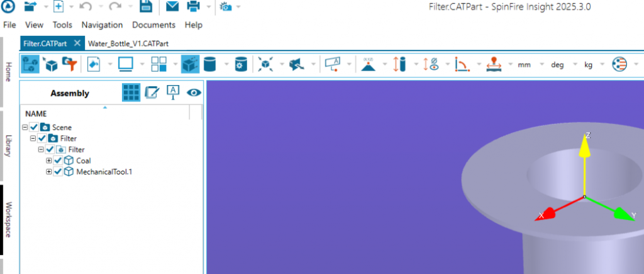Click the stamp tool icon
644x274 pixels.
pos(493,64)
